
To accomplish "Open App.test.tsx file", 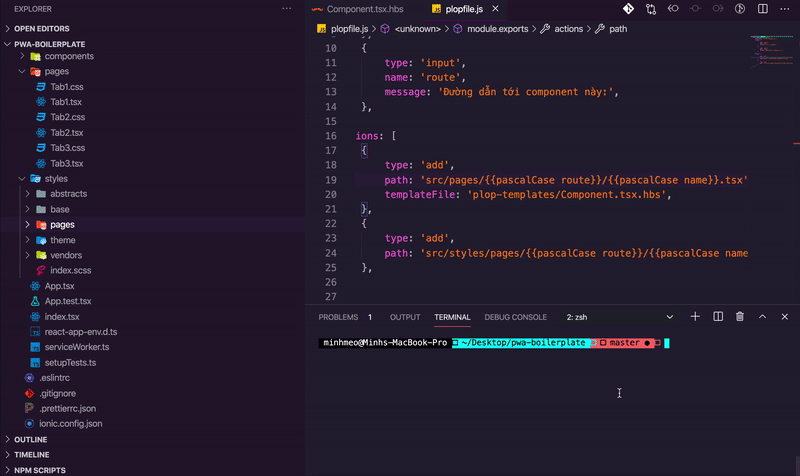I will pyautogui.click(x=68, y=301).
